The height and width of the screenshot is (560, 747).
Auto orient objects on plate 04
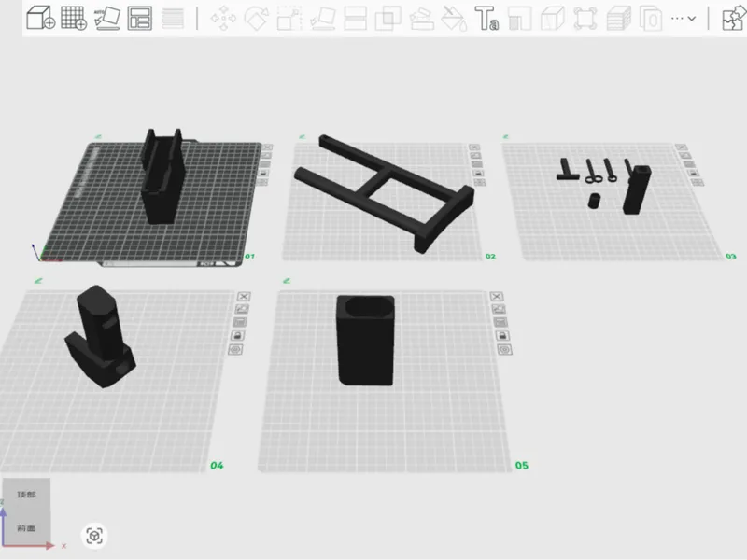point(242,309)
